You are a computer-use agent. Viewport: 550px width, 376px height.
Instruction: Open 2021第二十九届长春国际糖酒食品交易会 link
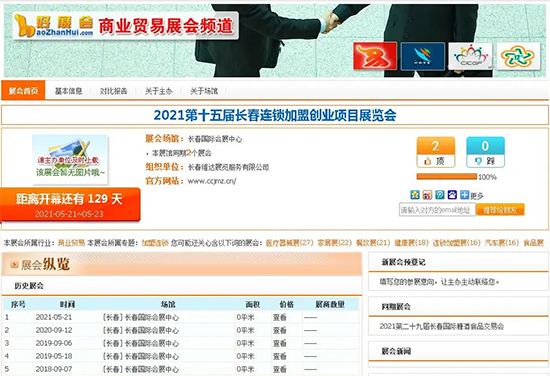[442, 326]
